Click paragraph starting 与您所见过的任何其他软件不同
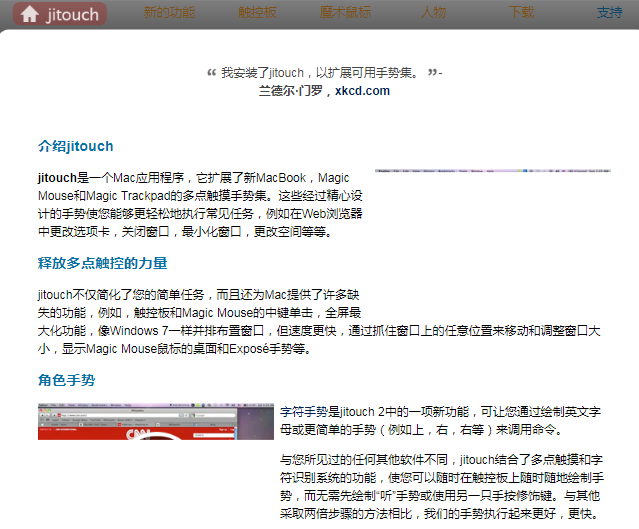 tap(442, 487)
